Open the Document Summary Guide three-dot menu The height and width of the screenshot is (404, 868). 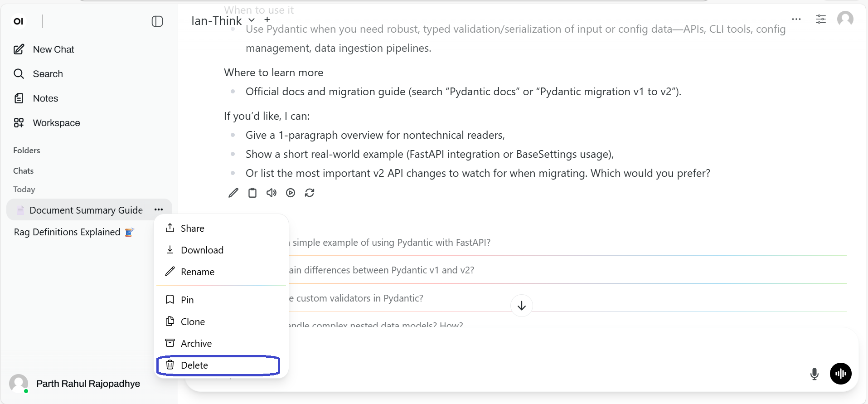(x=159, y=209)
